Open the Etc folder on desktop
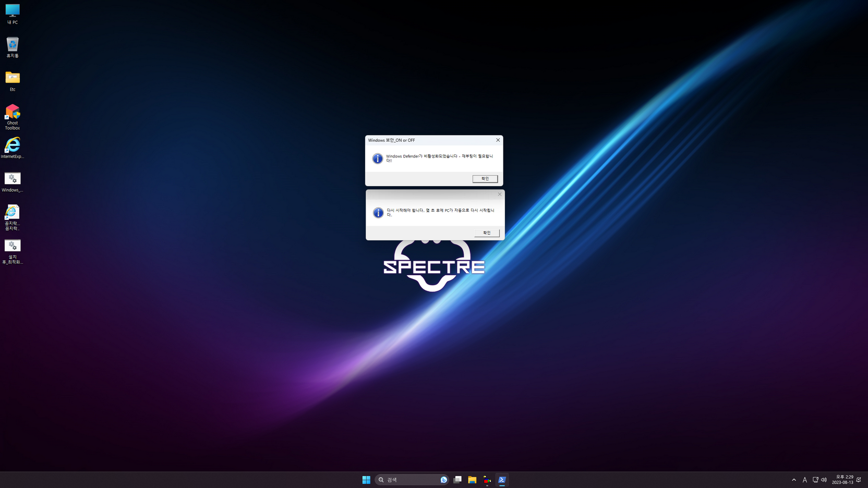This screenshot has width=868, height=488. coord(13,81)
